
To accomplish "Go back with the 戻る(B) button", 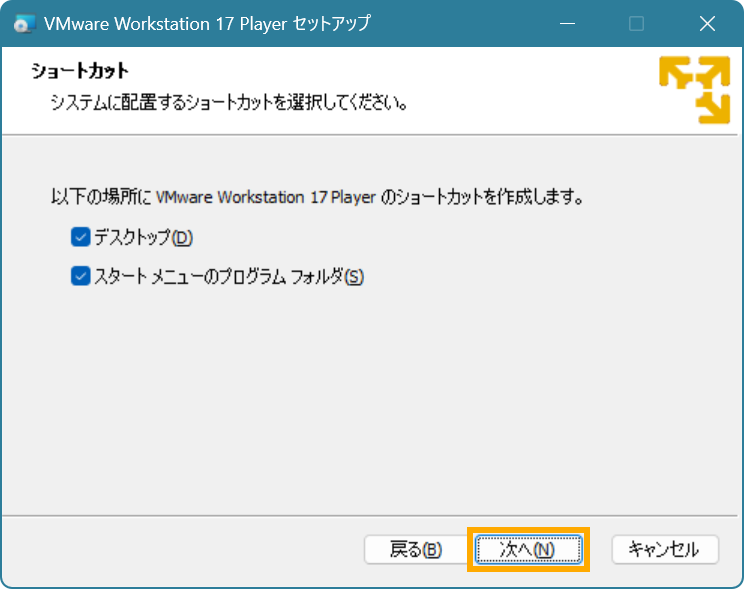I will tap(416, 550).
